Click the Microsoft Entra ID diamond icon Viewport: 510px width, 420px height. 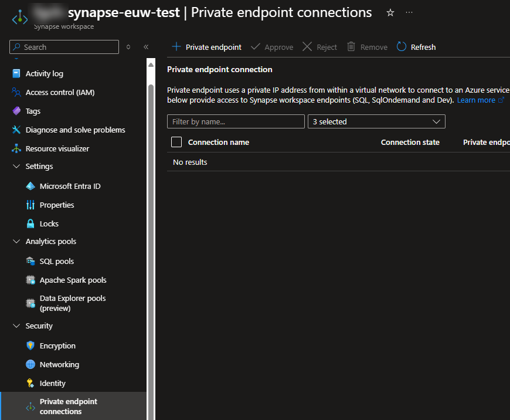30,186
